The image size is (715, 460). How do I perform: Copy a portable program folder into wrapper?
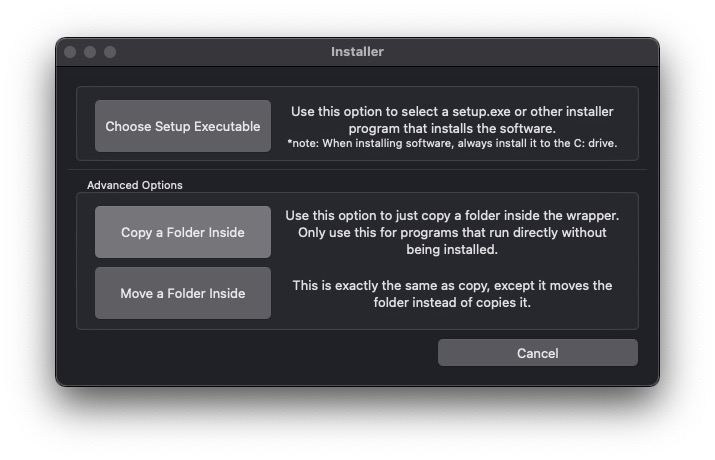coord(183,232)
